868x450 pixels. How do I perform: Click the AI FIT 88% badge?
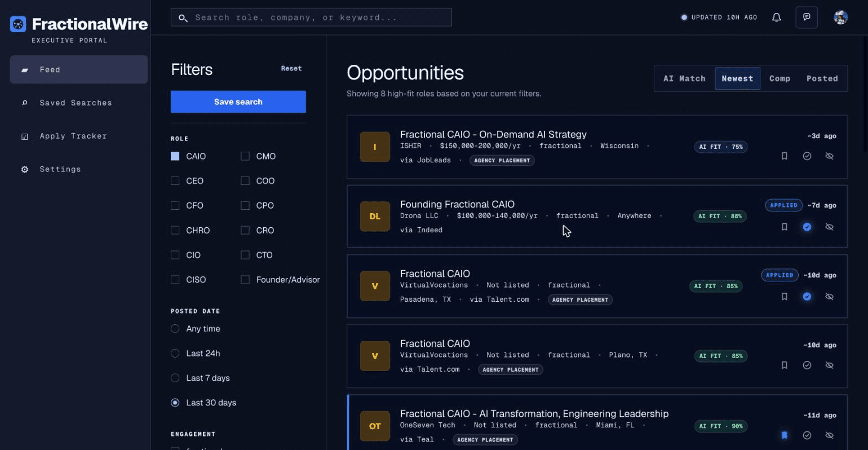click(x=720, y=217)
